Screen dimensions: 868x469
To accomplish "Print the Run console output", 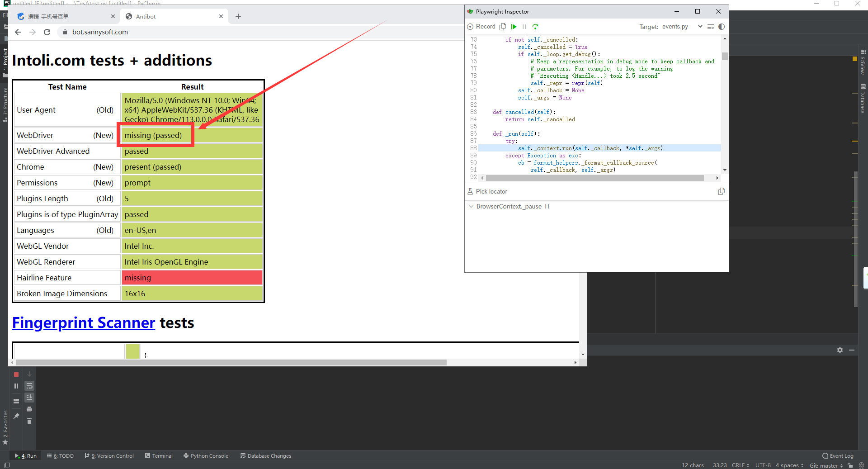I will pos(29,409).
